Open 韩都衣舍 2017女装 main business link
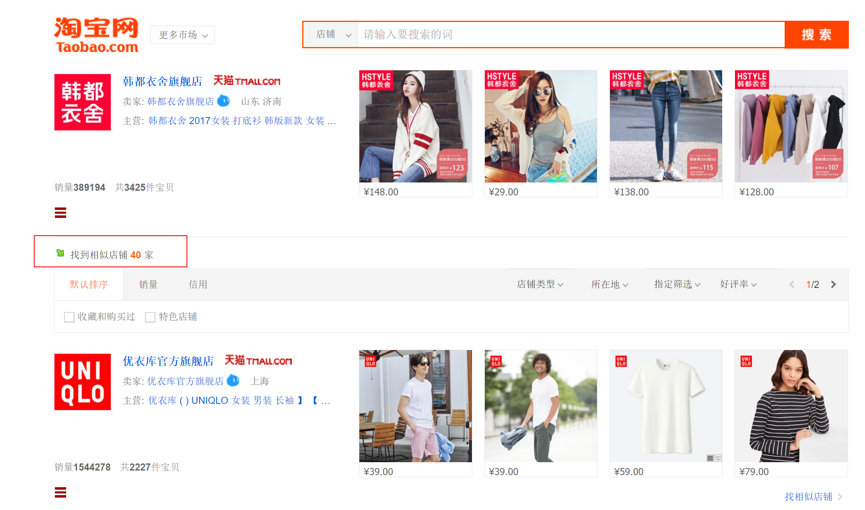Image resolution: width=865 pixels, height=510 pixels. 242,121
